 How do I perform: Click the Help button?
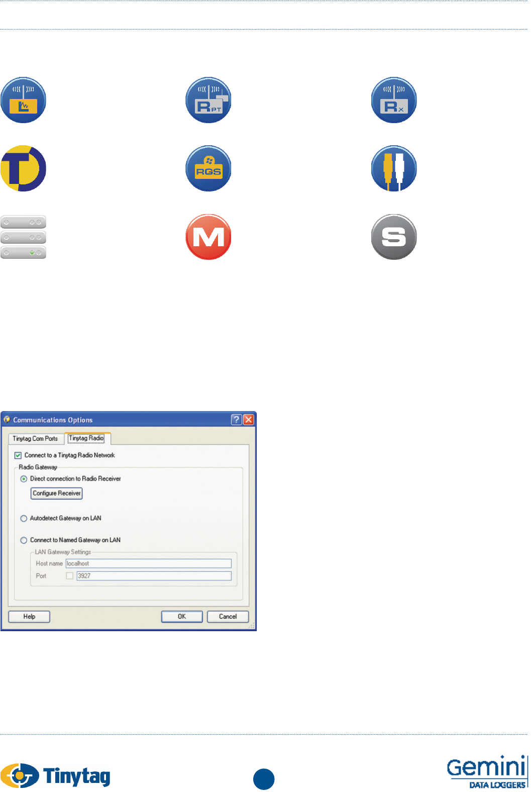pyautogui.click(x=29, y=617)
